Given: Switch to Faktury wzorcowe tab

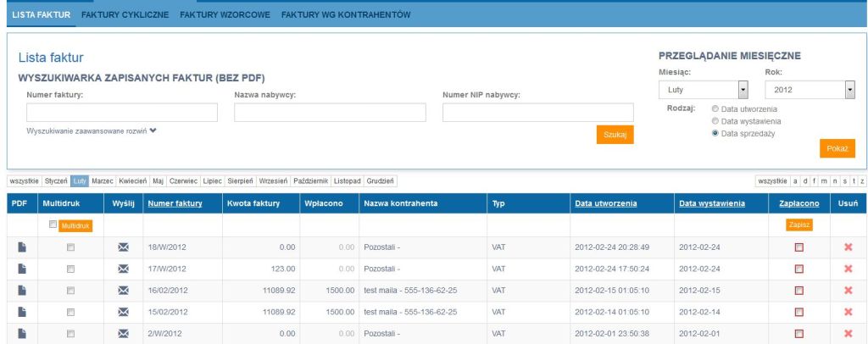Looking at the screenshot, I should point(225,15).
